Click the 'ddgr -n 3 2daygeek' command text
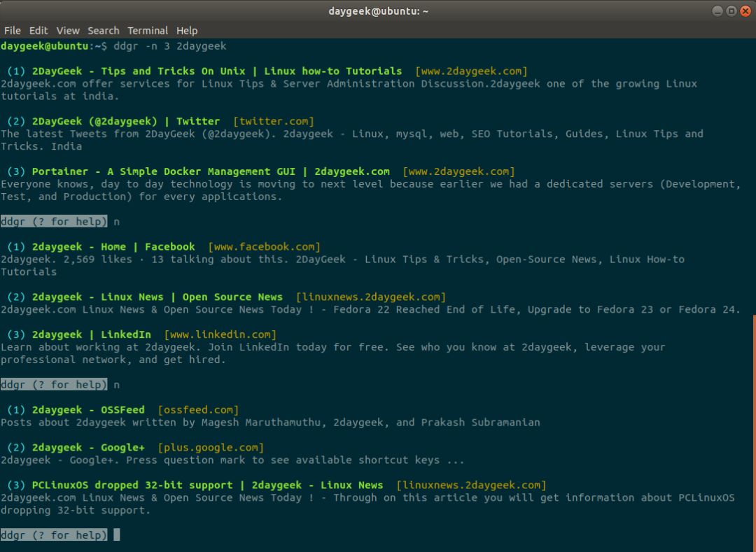Screen dimensions: 756x552 [169, 46]
